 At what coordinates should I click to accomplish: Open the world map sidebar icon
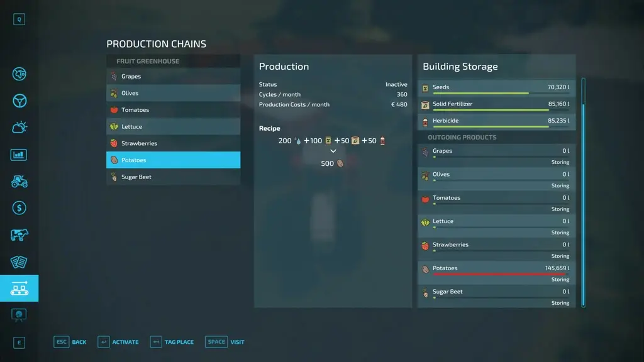[x=19, y=74]
